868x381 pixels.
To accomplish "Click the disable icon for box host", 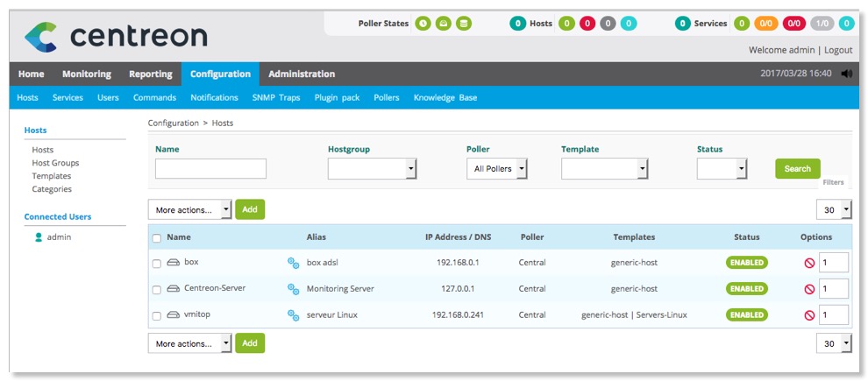I will click(809, 263).
